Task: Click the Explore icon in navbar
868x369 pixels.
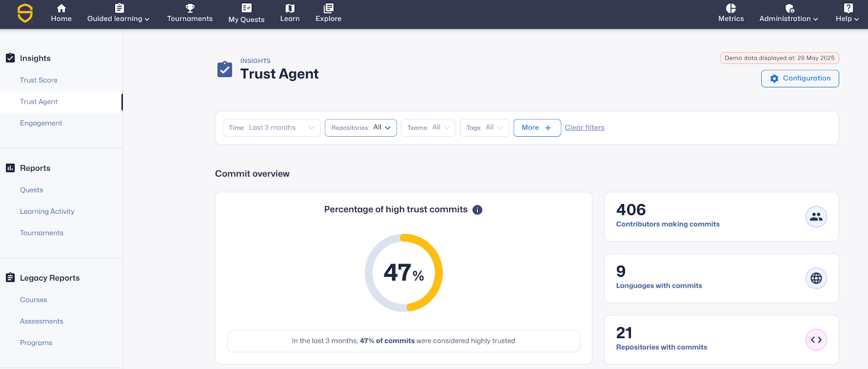Action: click(328, 8)
